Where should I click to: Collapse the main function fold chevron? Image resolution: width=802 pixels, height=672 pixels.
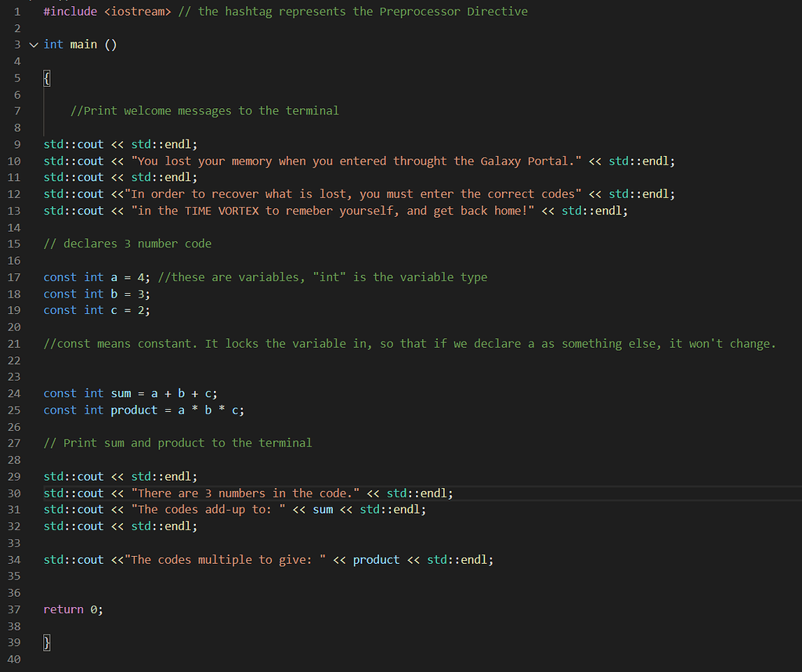pyautogui.click(x=33, y=45)
